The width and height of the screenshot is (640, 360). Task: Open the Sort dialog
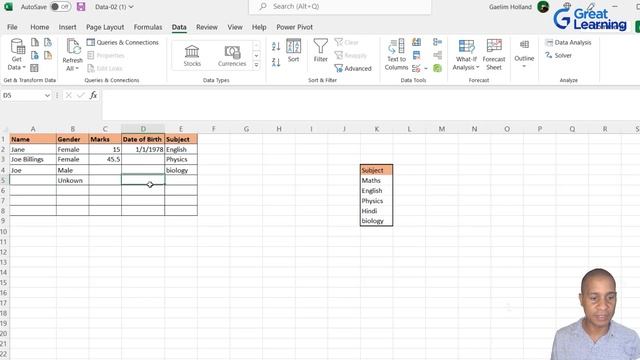(x=293, y=51)
